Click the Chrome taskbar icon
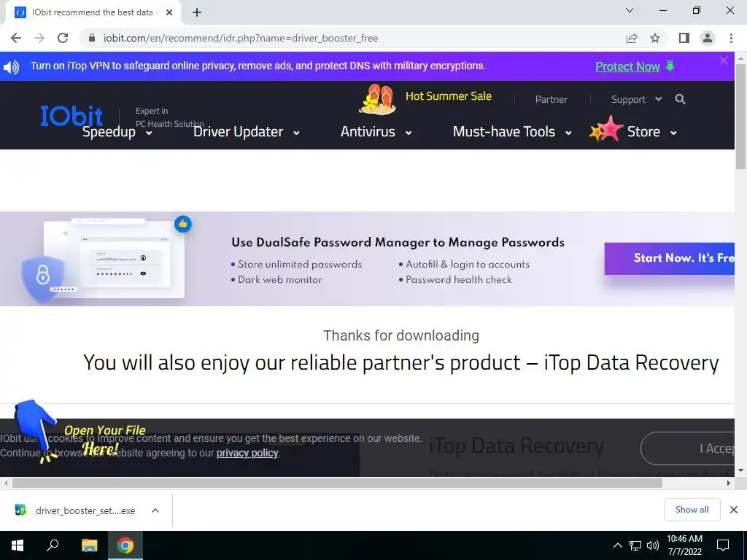Image resolution: width=747 pixels, height=560 pixels. 125,545
